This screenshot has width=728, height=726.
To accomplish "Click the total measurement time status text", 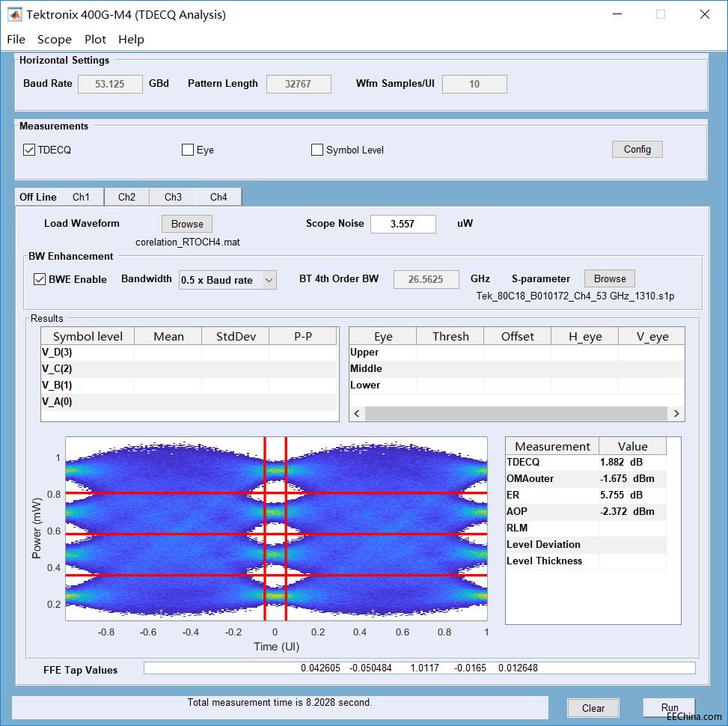I will [x=280, y=702].
